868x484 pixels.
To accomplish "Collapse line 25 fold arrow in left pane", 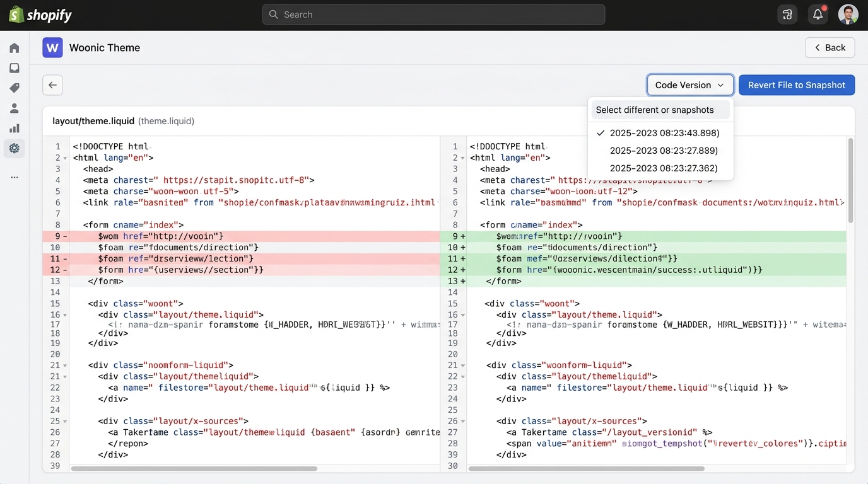I will (66, 421).
